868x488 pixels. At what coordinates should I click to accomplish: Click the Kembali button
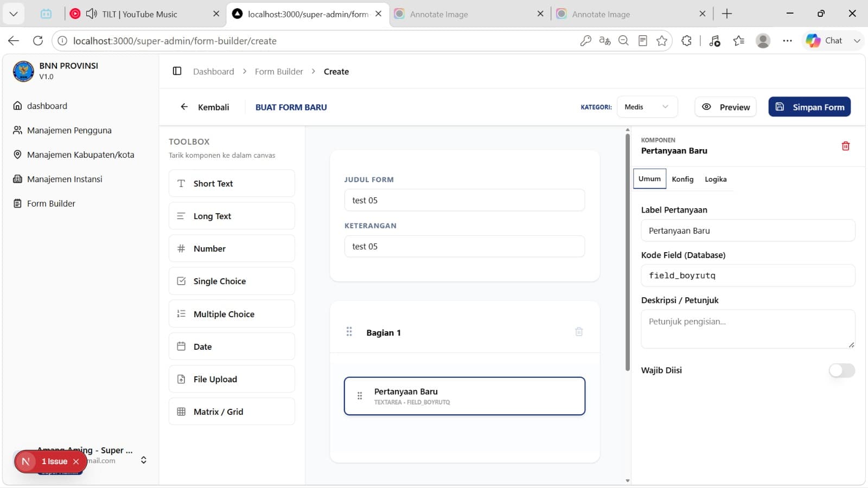coord(205,107)
